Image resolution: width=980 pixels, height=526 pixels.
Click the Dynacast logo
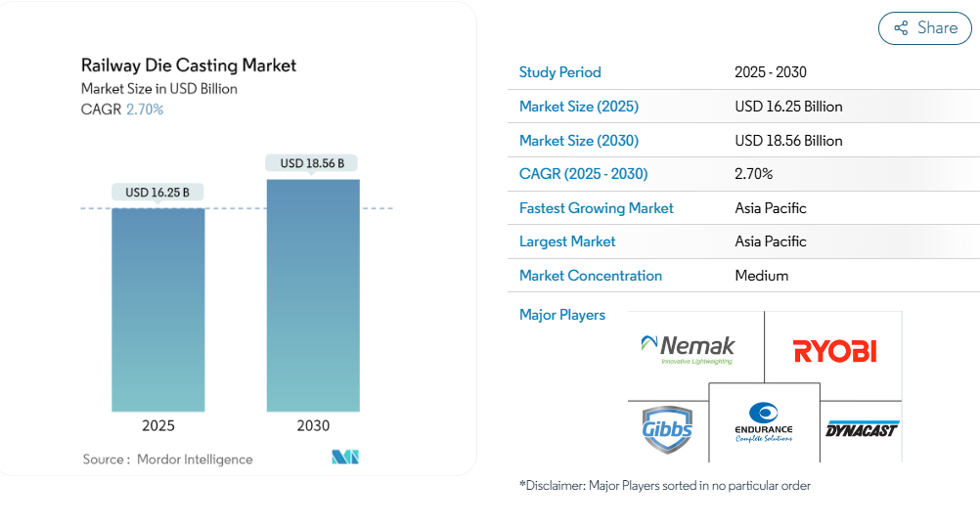(861, 429)
